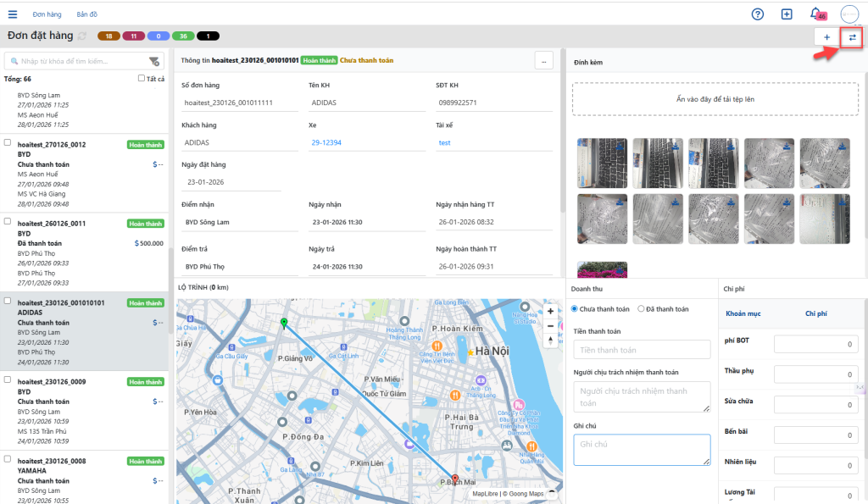
Task: Click the user avatar in the top bar
Action: click(x=849, y=14)
